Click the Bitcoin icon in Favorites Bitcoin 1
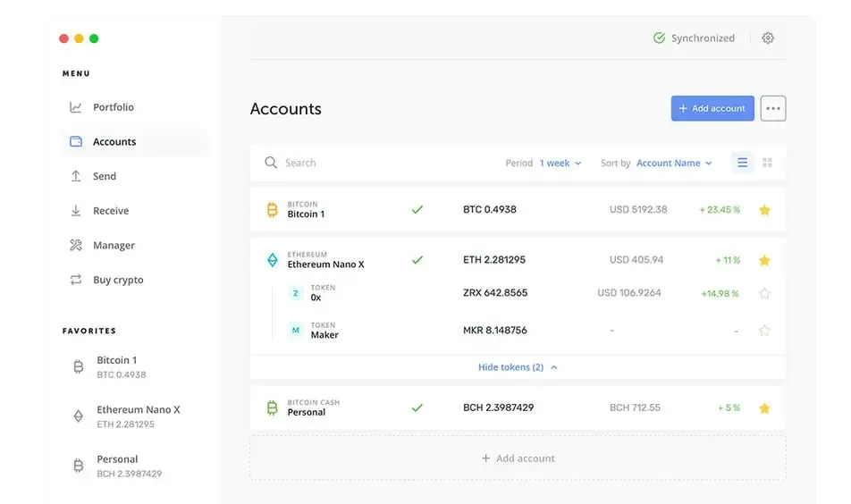 (79, 367)
